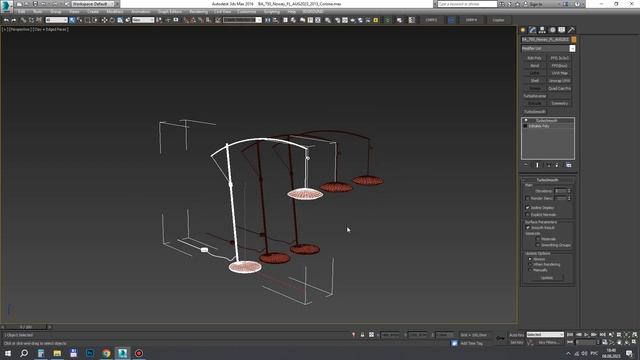Open the Modifiers menu

[115, 12]
